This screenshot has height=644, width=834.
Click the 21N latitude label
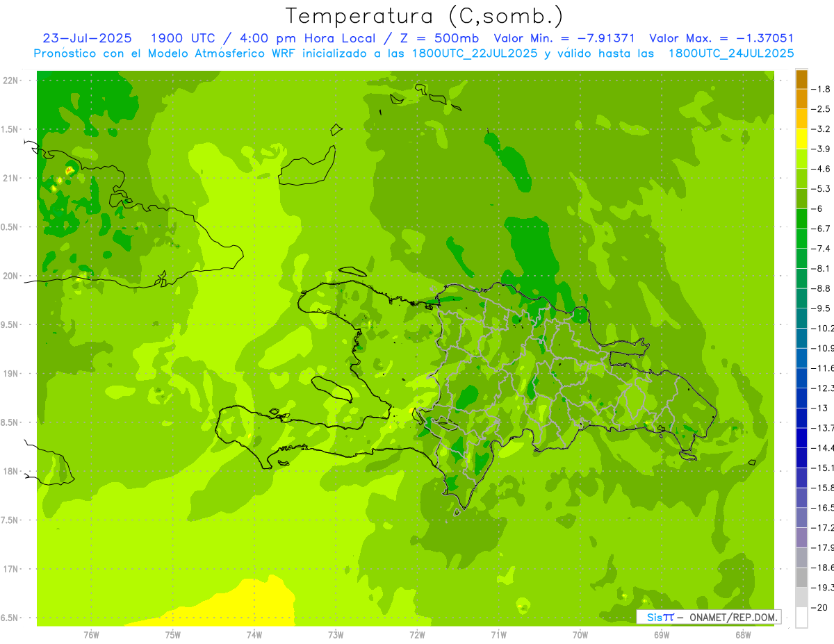(x=10, y=178)
